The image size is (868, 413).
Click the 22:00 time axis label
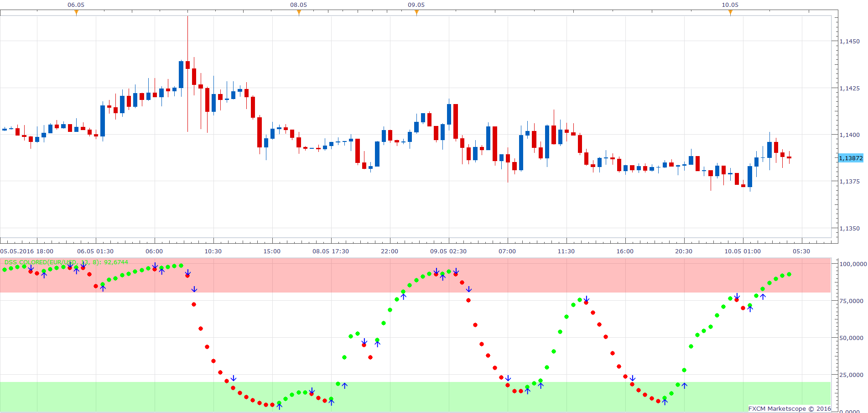[x=390, y=251]
